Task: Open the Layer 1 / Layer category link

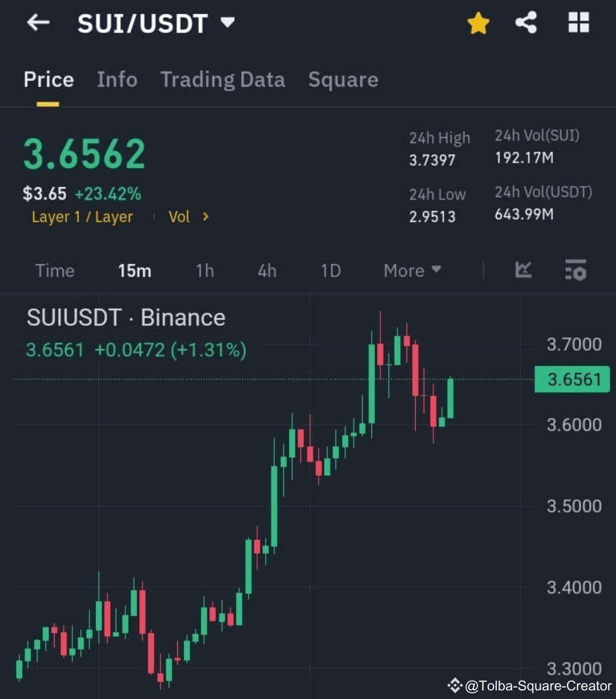Action: 82,217
